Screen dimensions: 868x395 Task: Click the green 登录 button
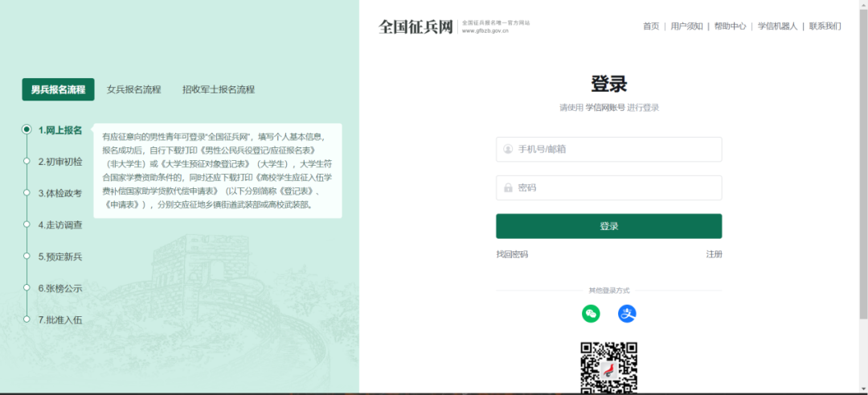point(609,226)
